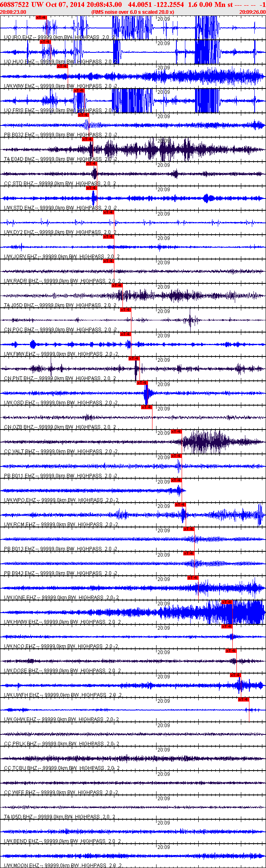
Task: Click the RMS noise scaling note
Action: coord(133,12)
